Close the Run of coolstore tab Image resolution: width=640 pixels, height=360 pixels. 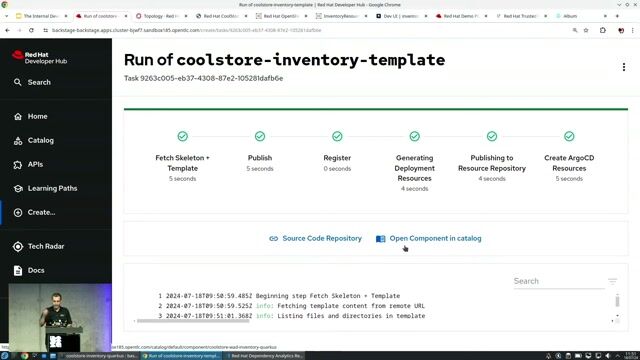[x=126, y=16]
